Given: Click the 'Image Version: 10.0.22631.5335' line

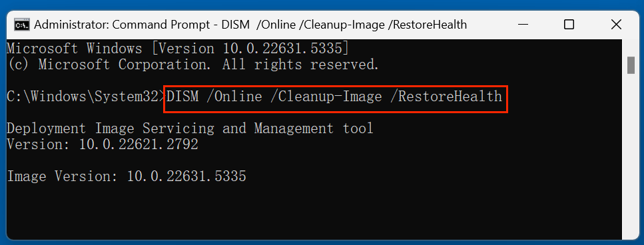Looking at the screenshot, I should pyautogui.click(x=127, y=176).
